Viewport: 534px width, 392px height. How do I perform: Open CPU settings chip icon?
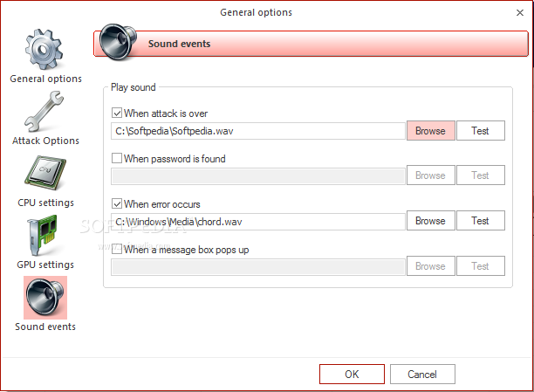coord(45,173)
